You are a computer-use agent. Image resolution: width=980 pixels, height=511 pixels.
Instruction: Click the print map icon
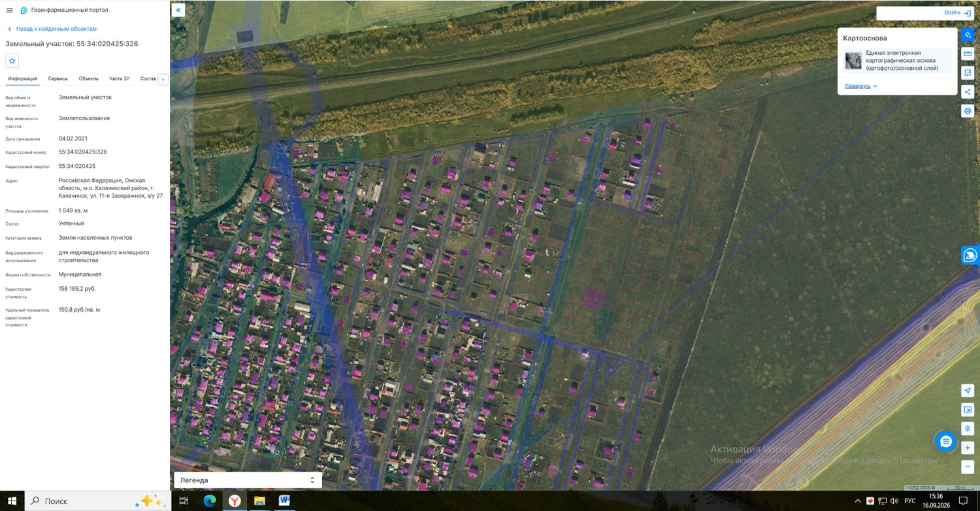(968, 111)
